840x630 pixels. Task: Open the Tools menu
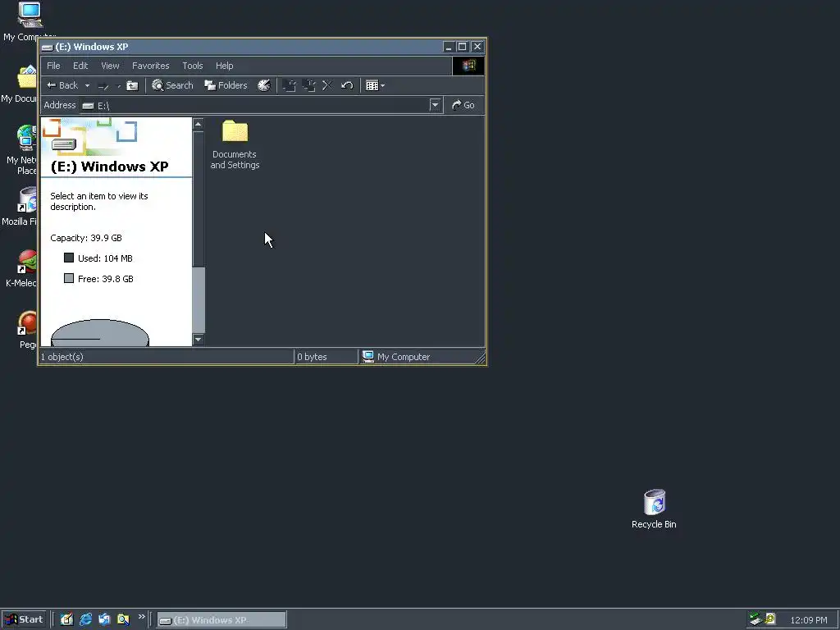[192, 66]
